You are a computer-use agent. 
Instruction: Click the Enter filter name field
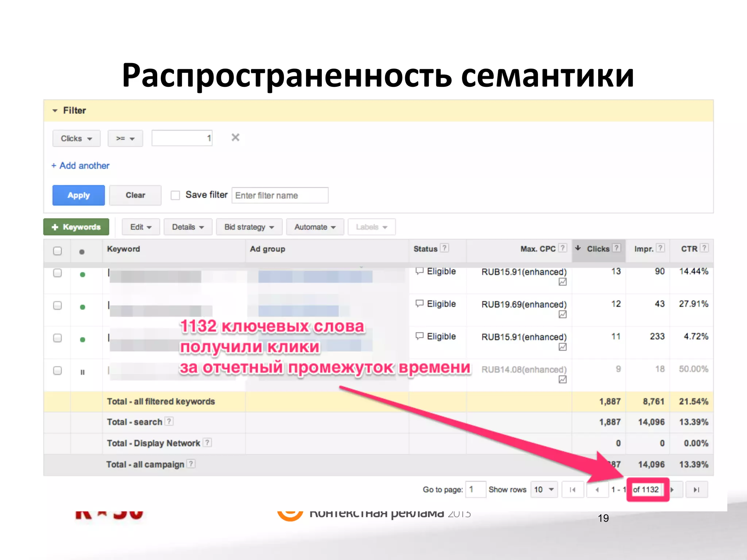click(280, 195)
